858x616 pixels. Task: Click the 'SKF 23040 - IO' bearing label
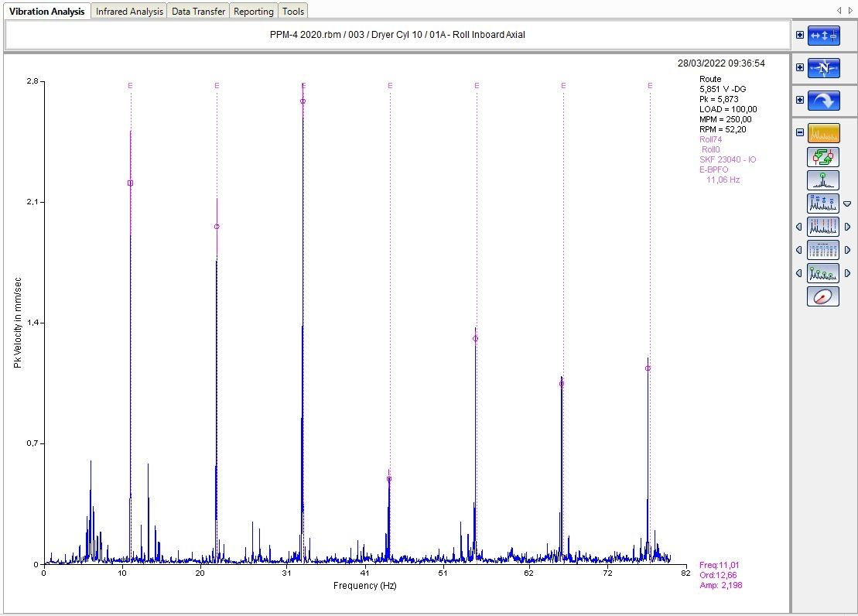click(x=728, y=159)
